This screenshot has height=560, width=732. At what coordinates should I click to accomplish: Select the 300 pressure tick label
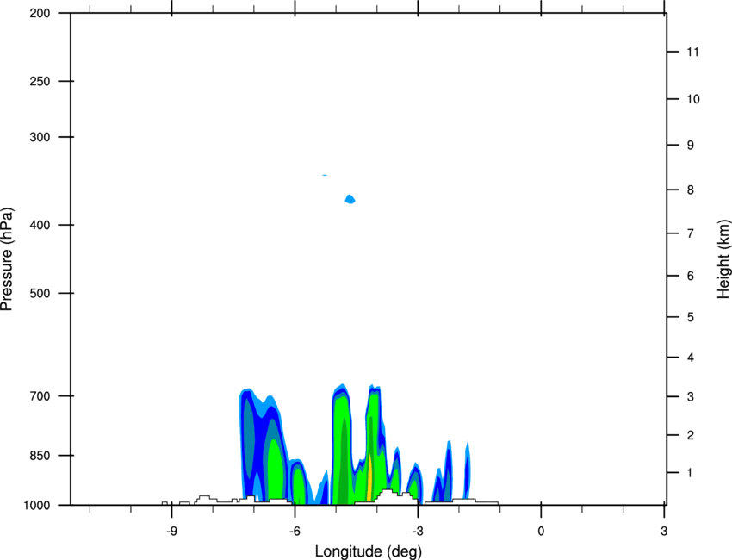click(x=40, y=137)
